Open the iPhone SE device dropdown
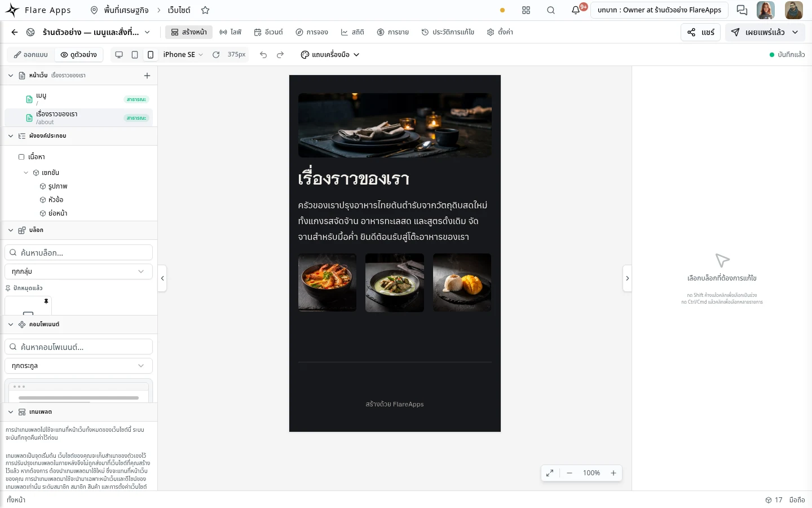This screenshot has height=508, width=812. pos(183,55)
